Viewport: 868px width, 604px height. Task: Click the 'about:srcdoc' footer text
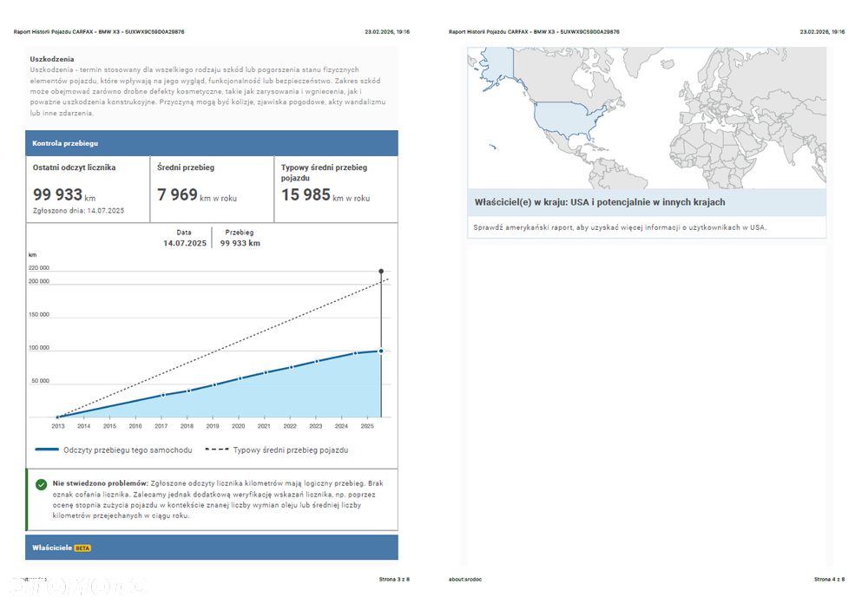click(465, 580)
